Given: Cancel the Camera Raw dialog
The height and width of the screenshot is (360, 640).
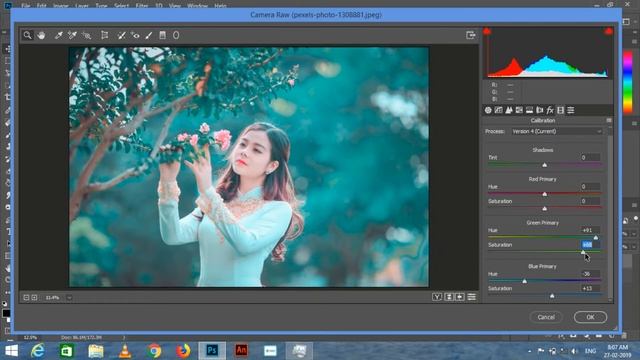Looking at the screenshot, I should pyautogui.click(x=546, y=317).
